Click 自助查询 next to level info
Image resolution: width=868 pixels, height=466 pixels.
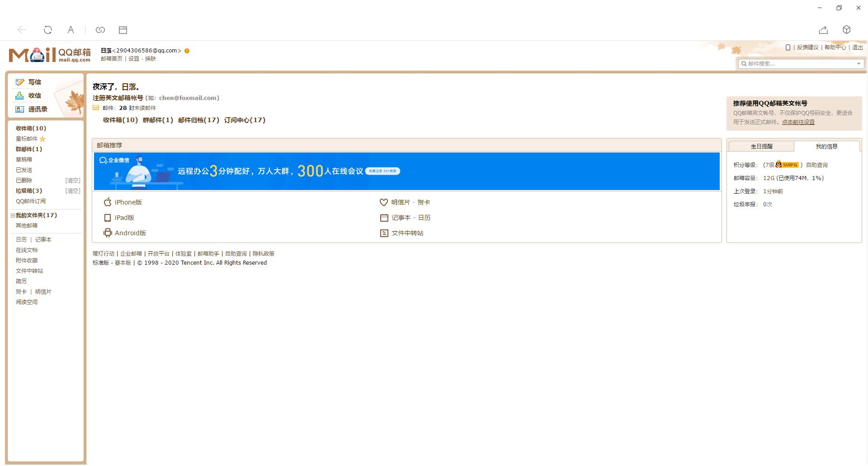coord(817,165)
